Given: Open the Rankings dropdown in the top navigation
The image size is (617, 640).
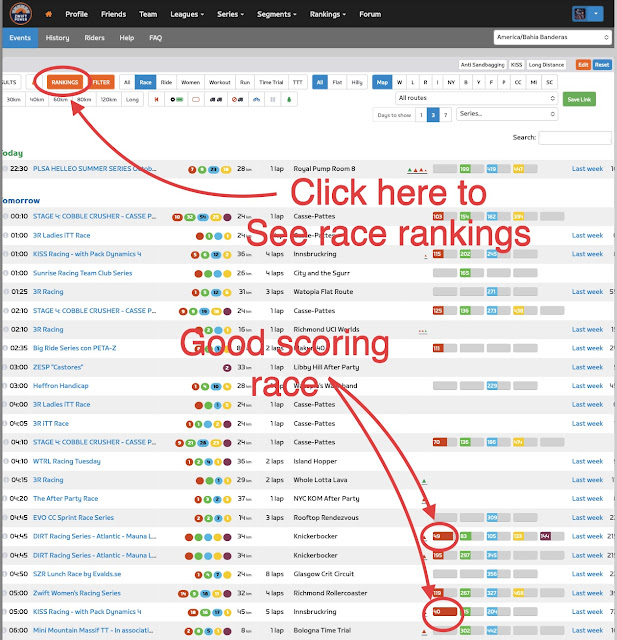Looking at the screenshot, I should tap(328, 14).
